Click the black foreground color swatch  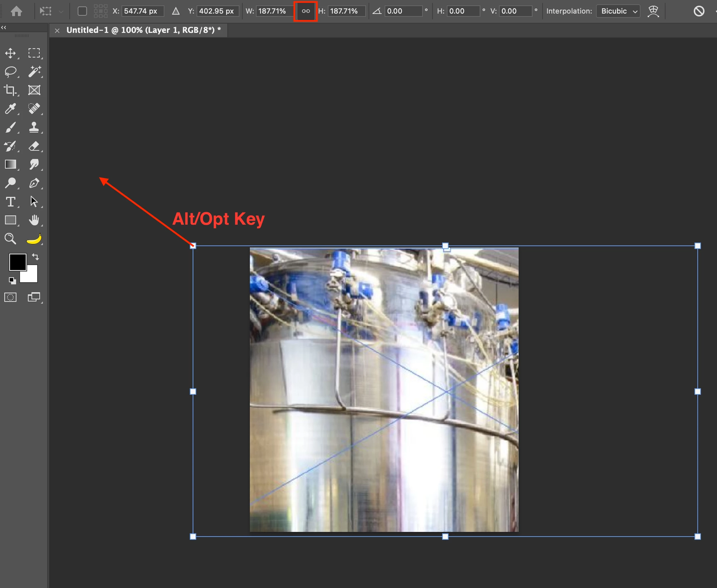17,262
